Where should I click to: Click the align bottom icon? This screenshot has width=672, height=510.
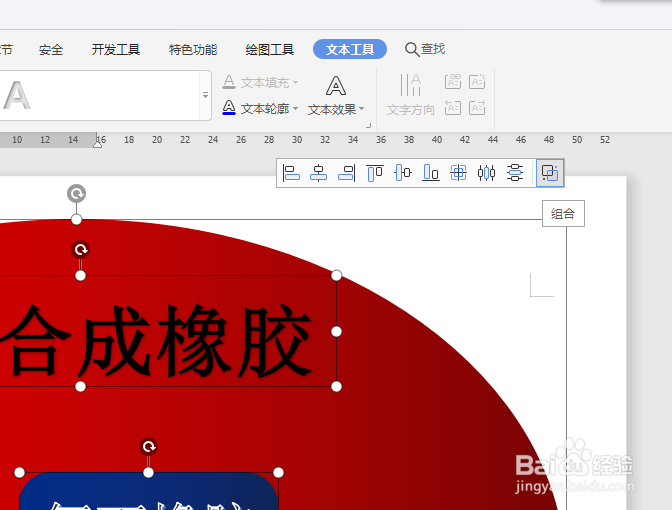(x=431, y=173)
